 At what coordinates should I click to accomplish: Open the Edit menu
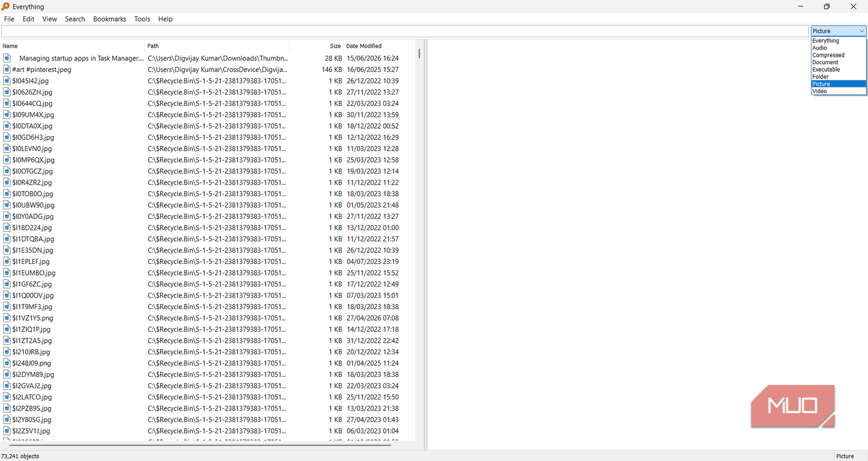pos(28,19)
